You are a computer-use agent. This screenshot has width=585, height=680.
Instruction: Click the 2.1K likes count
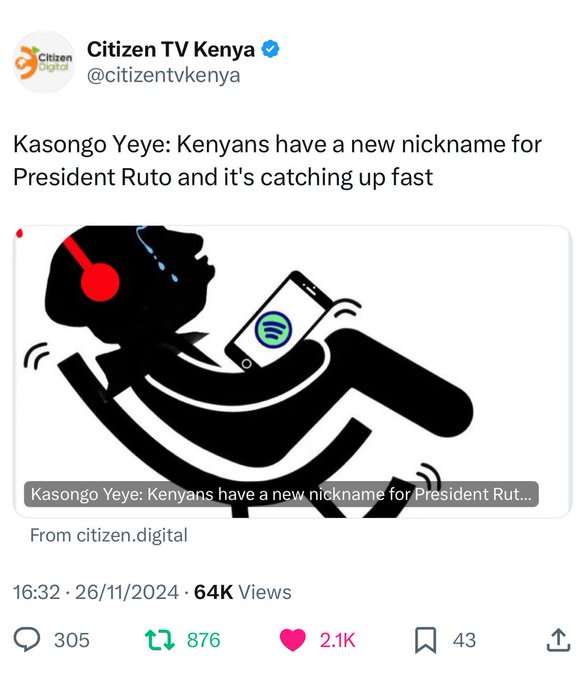coord(337,640)
